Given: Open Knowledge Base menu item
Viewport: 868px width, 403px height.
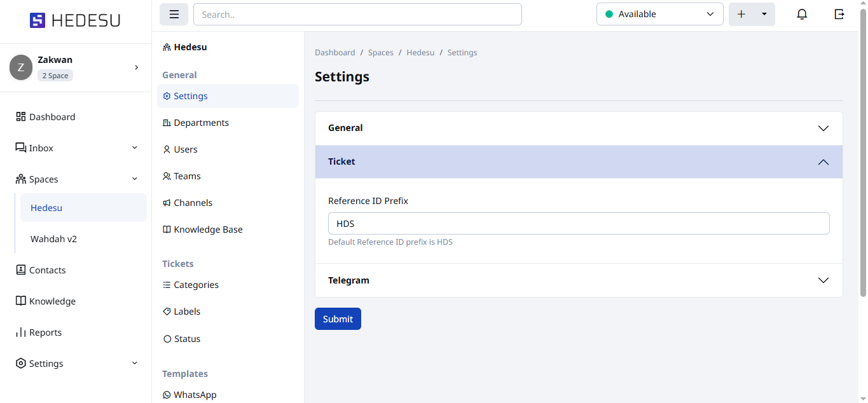Looking at the screenshot, I should [208, 229].
